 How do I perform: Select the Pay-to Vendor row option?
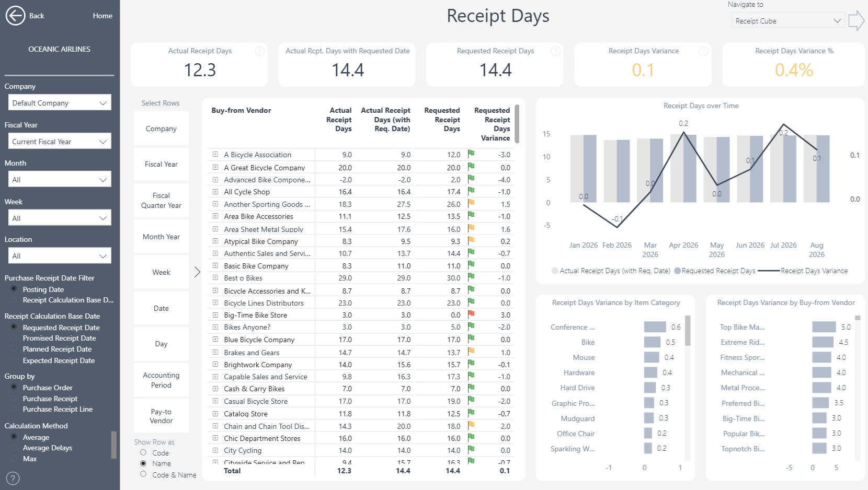click(x=161, y=416)
